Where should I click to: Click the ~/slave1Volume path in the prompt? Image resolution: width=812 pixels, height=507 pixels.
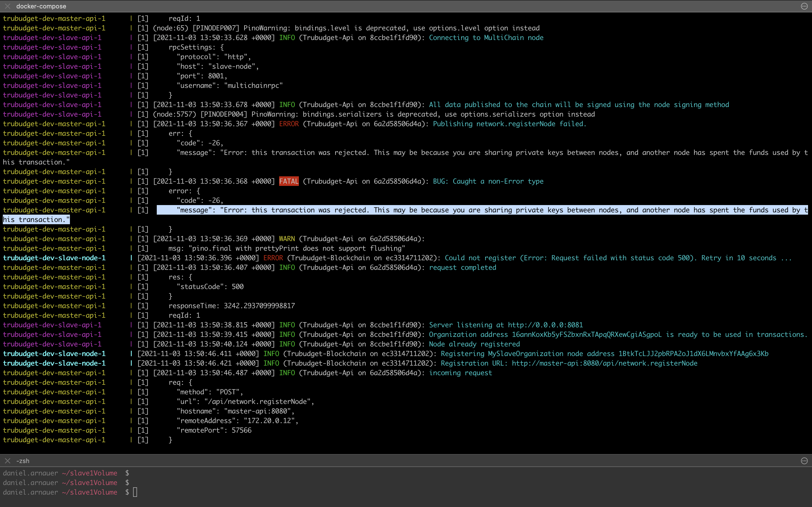(90, 492)
